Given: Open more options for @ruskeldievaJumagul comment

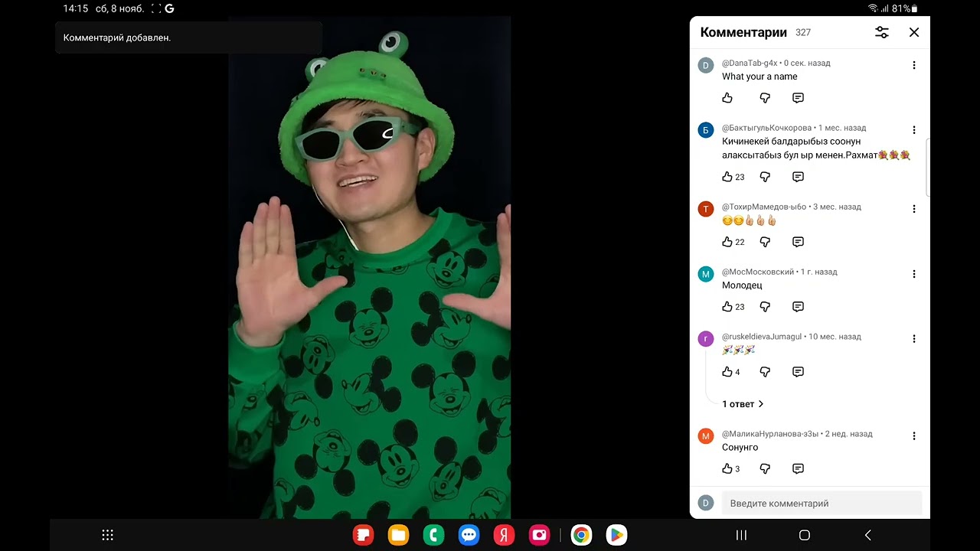Looking at the screenshot, I should click(x=913, y=339).
